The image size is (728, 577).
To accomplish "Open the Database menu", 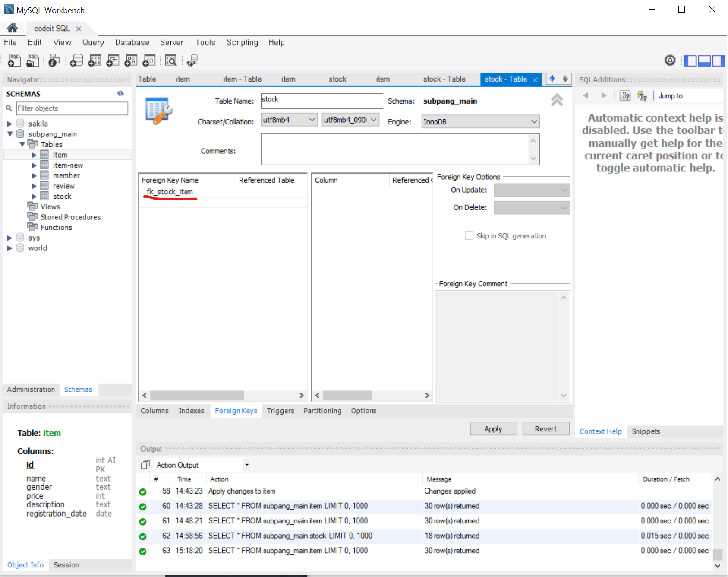I will 132,42.
